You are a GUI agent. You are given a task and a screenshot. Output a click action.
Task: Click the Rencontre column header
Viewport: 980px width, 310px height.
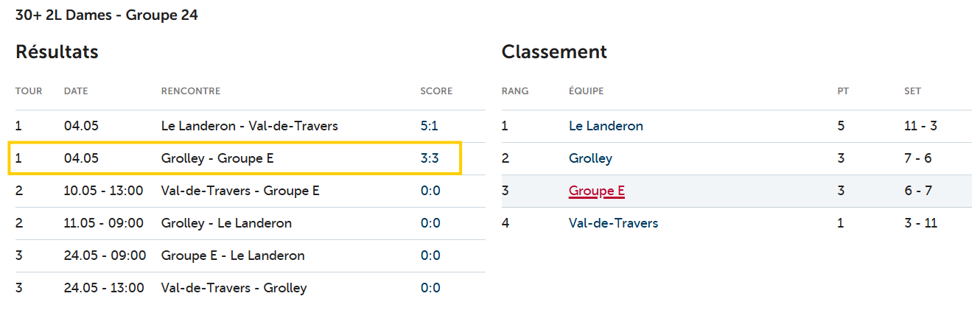click(191, 91)
